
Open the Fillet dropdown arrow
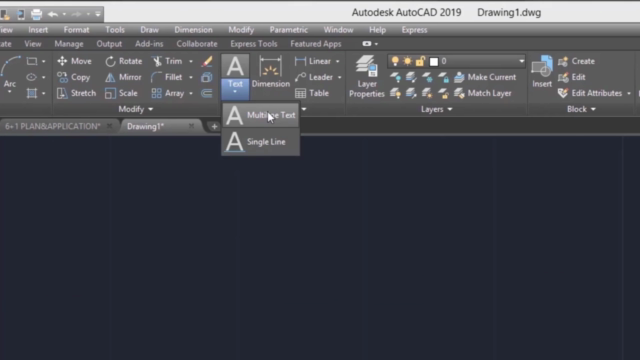tap(191, 77)
